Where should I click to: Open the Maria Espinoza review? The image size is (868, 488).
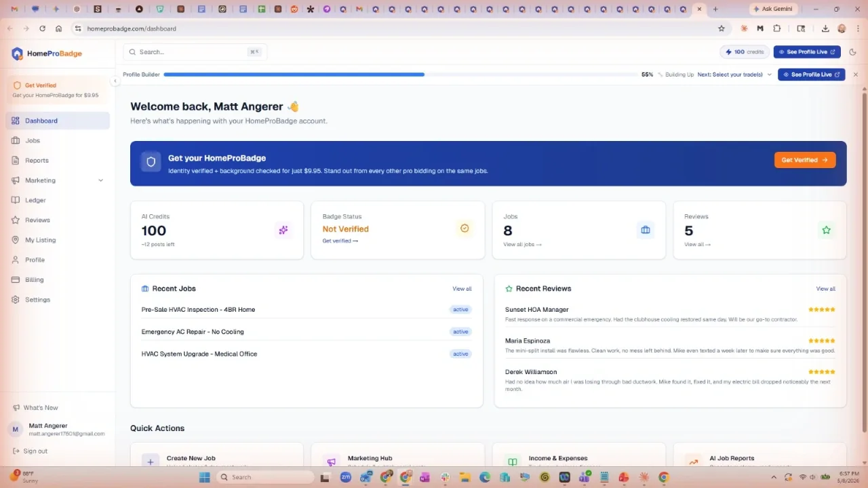[x=670, y=346]
